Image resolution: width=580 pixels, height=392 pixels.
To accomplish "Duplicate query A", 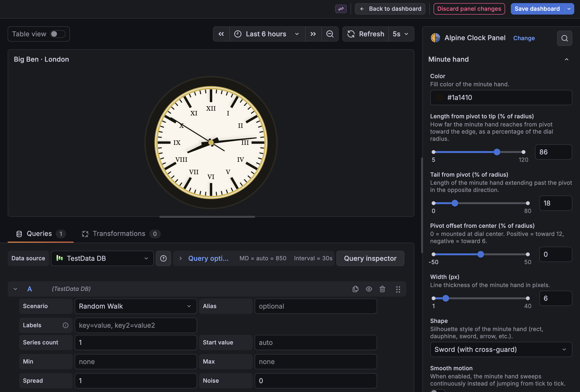I will click(x=355, y=289).
